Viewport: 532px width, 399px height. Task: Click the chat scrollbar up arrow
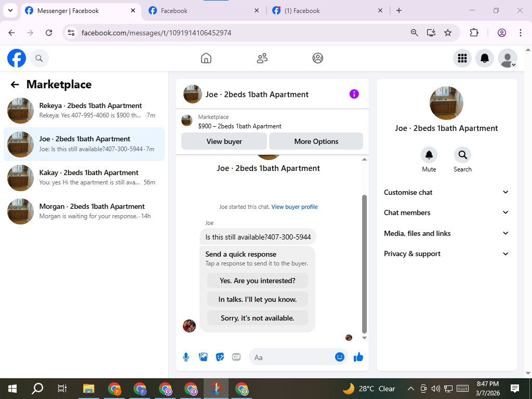pyautogui.click(x=364, y=159)
